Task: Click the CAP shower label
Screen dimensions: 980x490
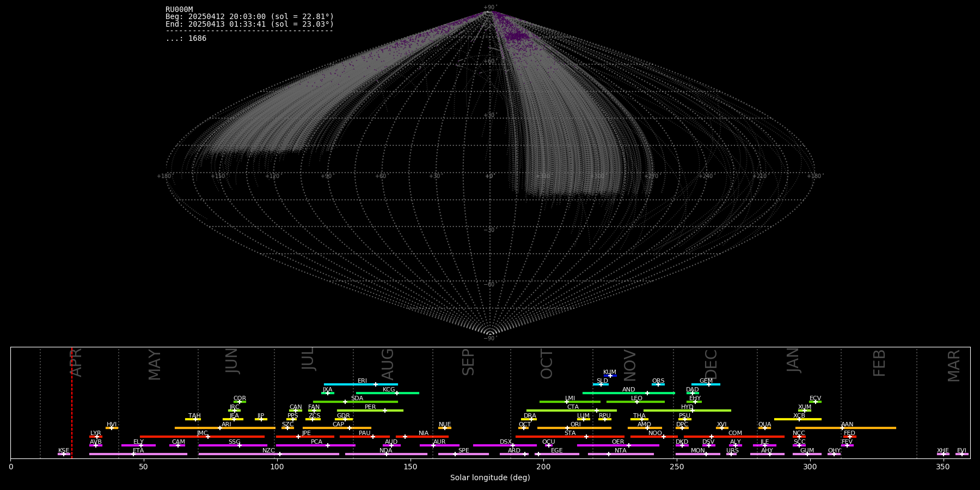Action: tap(339, 424)
